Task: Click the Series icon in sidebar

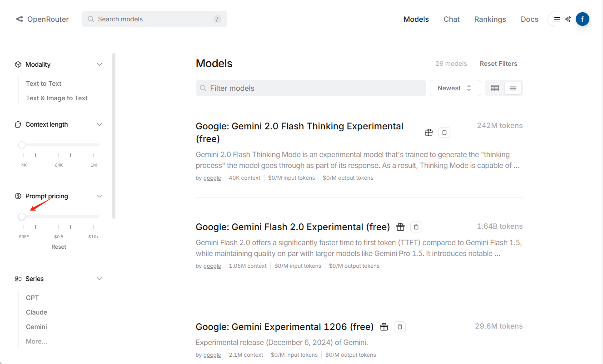Action: click(x=18, y=279)
